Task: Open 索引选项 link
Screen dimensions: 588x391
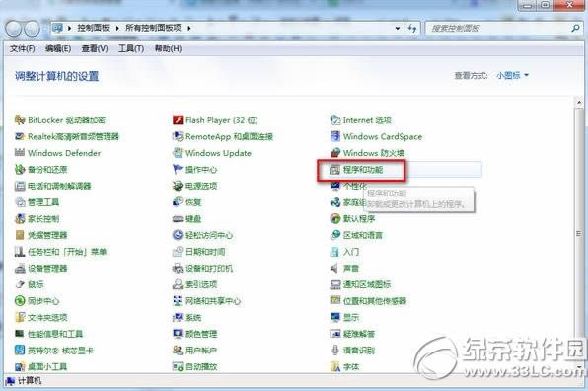Action: [x=201, y=284]
